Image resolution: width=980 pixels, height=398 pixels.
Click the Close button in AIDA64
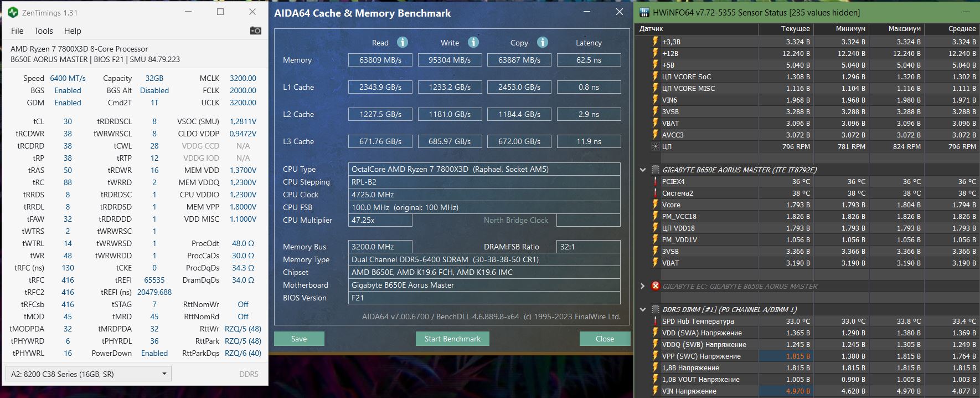point(605,339)
